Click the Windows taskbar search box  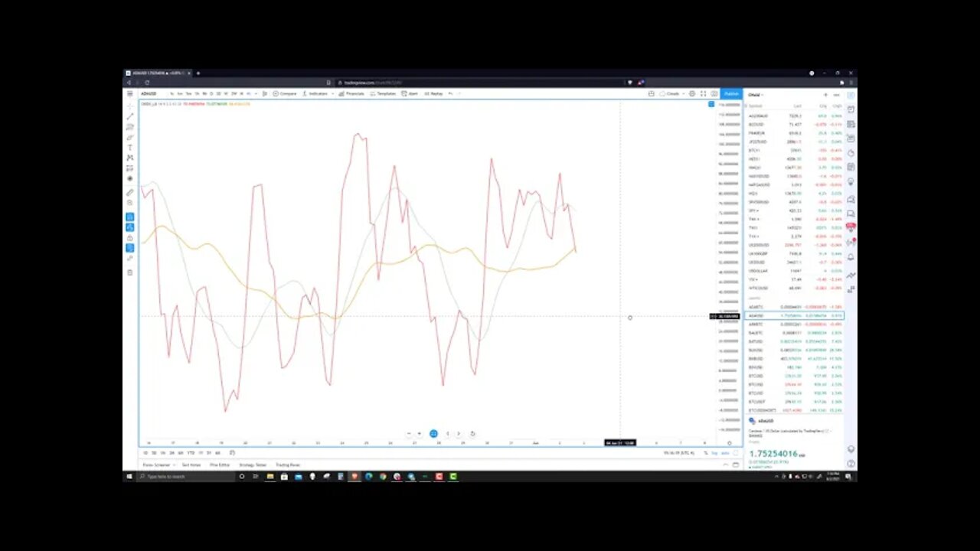(186, 476)
